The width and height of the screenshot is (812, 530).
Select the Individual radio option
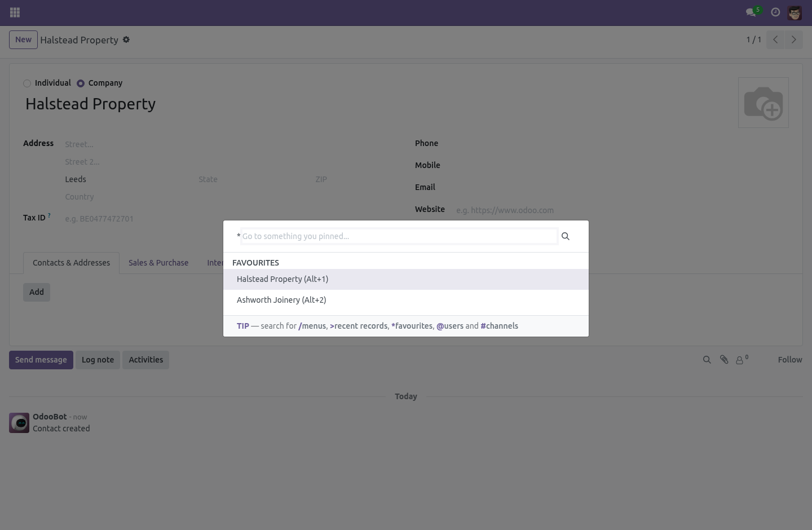coord(27,83)
